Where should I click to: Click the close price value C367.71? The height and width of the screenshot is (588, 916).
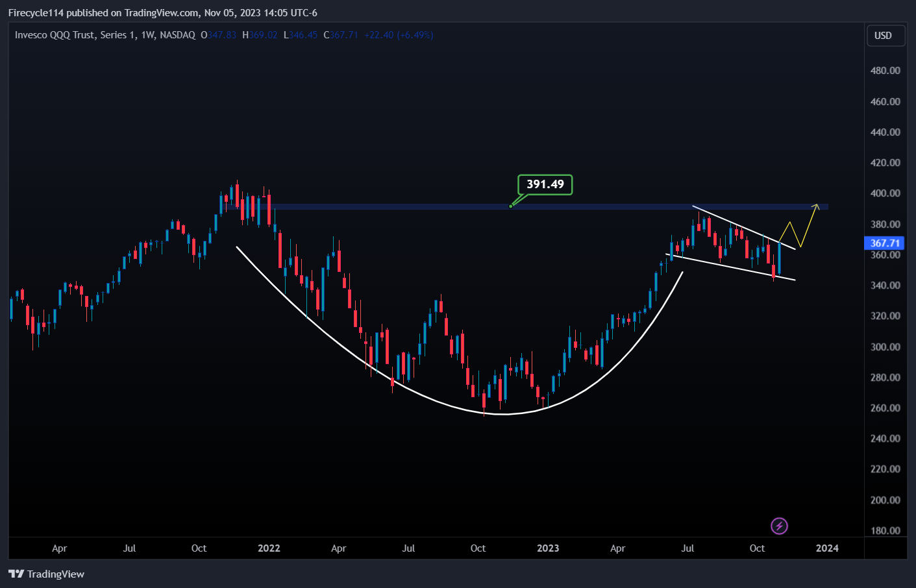341,35
